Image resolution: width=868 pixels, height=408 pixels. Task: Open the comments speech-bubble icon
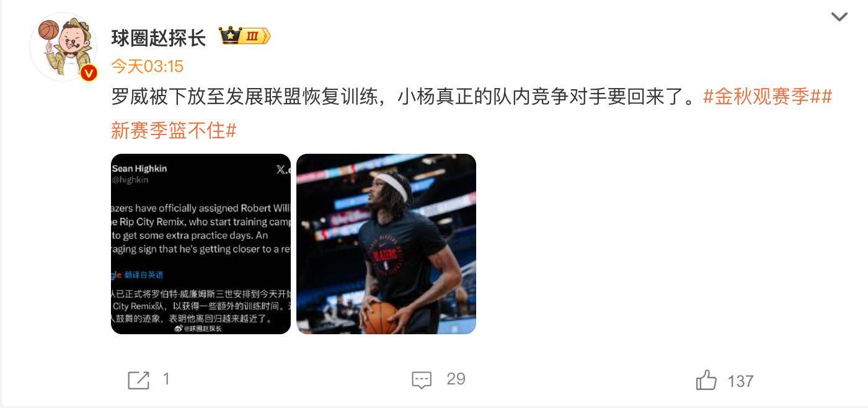tap(422, 380)
